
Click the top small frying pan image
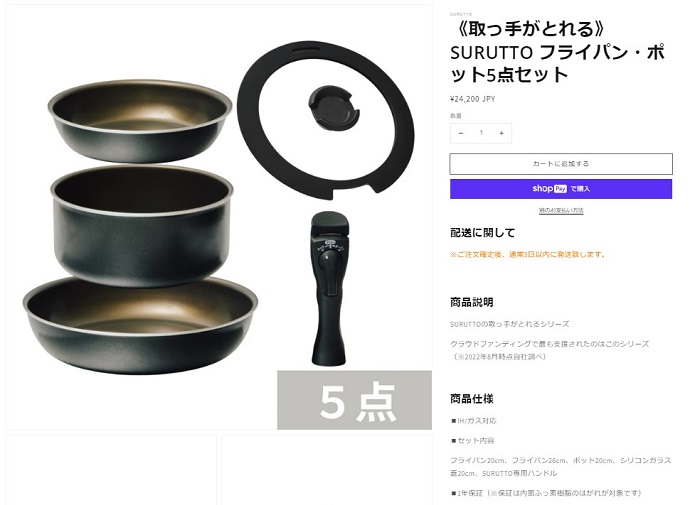(x=140, y=121)
